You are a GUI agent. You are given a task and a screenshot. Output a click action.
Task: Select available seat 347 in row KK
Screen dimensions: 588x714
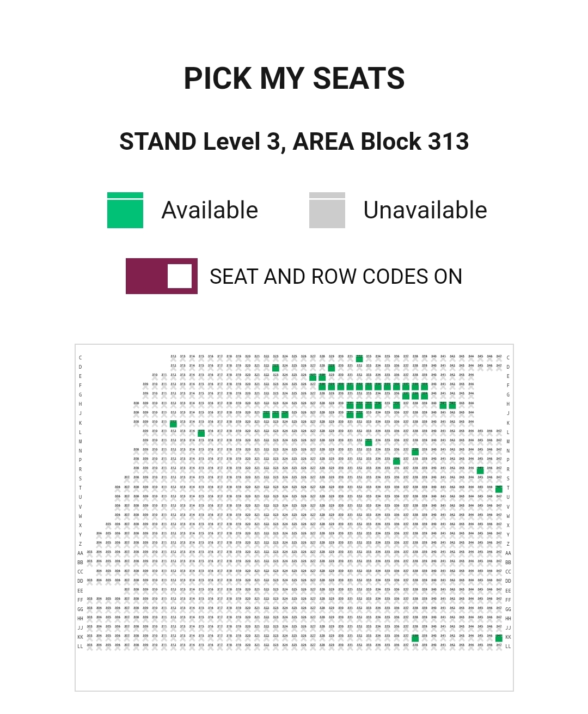coord(499,638)
